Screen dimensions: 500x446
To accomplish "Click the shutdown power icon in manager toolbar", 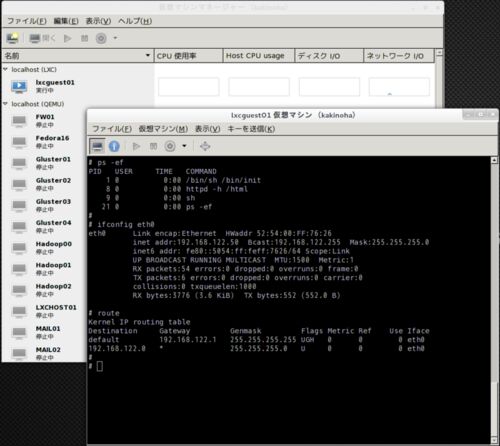I will 101,38.
